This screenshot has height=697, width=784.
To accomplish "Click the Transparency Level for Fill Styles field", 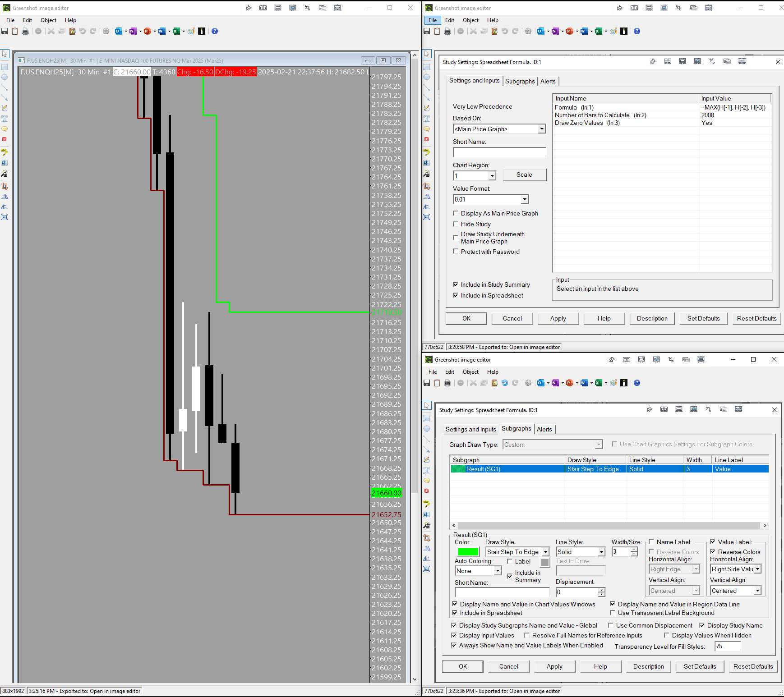I will tap(727, 647).
